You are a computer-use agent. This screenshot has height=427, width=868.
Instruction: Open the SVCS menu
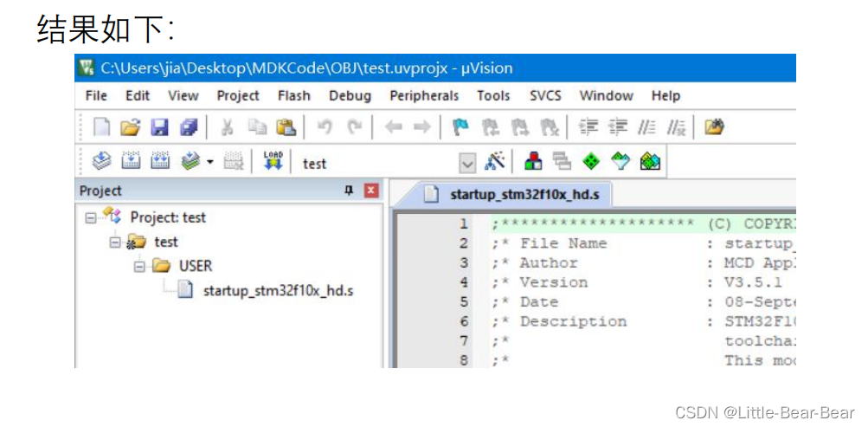click(545, 96)
